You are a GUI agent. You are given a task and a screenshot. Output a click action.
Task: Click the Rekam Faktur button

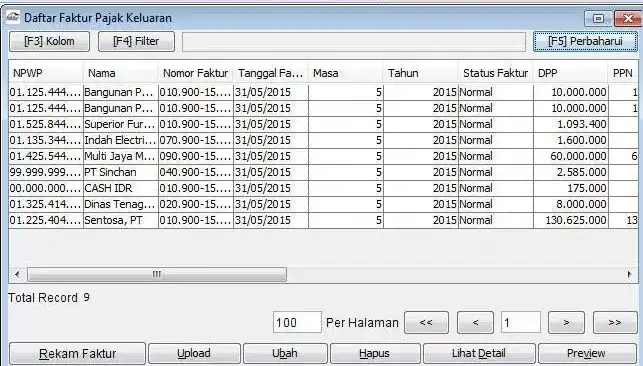pos(78,354)
